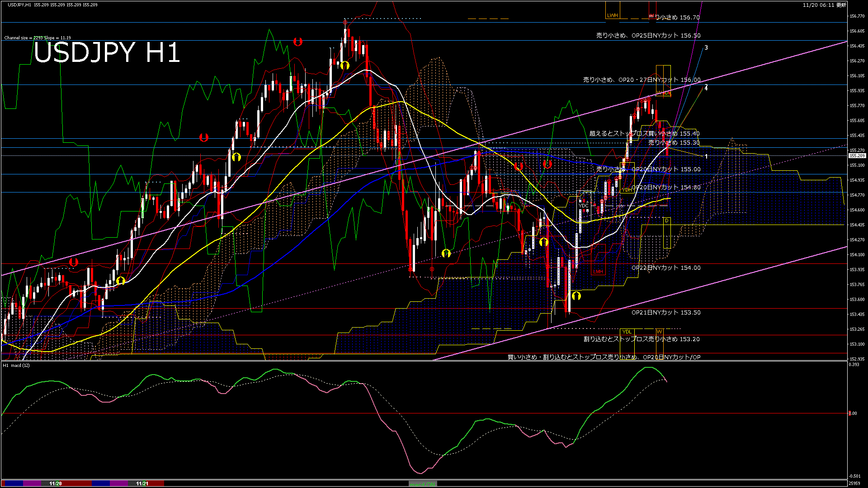The width and height of the screenshot is (868, 488).
Task: Click the YDL label near chart bottom
Action: (627, 332)
